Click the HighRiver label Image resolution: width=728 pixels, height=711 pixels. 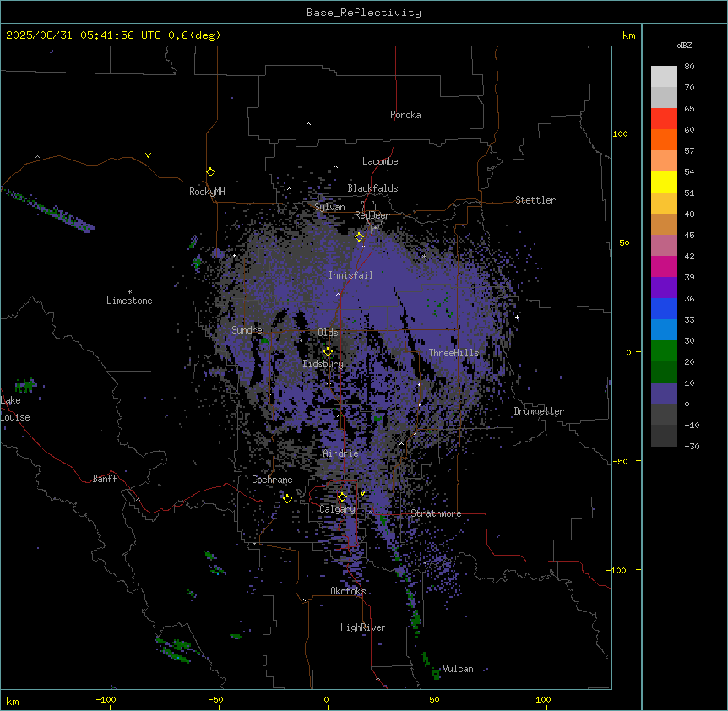[363, 627]
